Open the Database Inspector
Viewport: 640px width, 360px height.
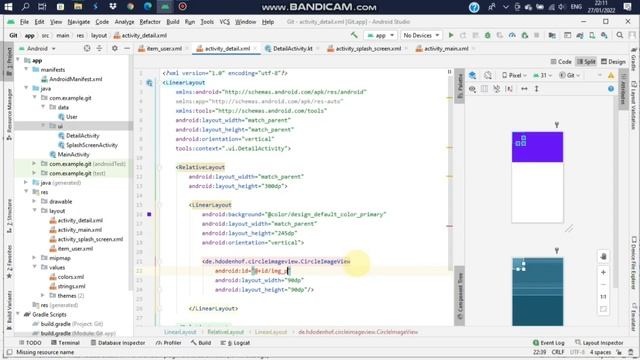coord(118,343)
